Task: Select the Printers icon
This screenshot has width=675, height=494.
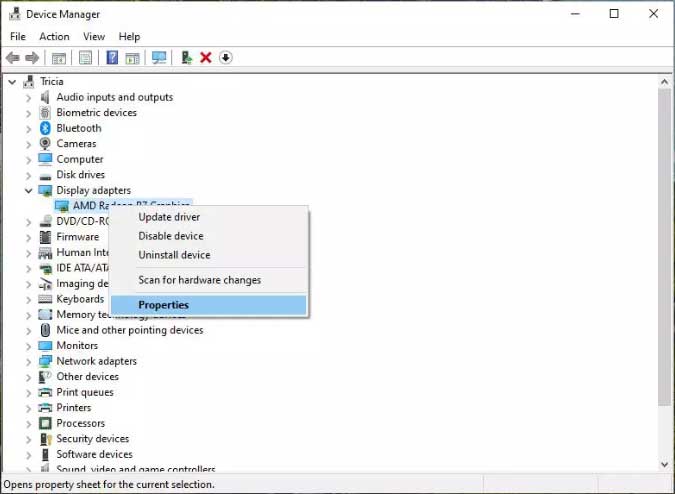Action: tap(45, 408)
